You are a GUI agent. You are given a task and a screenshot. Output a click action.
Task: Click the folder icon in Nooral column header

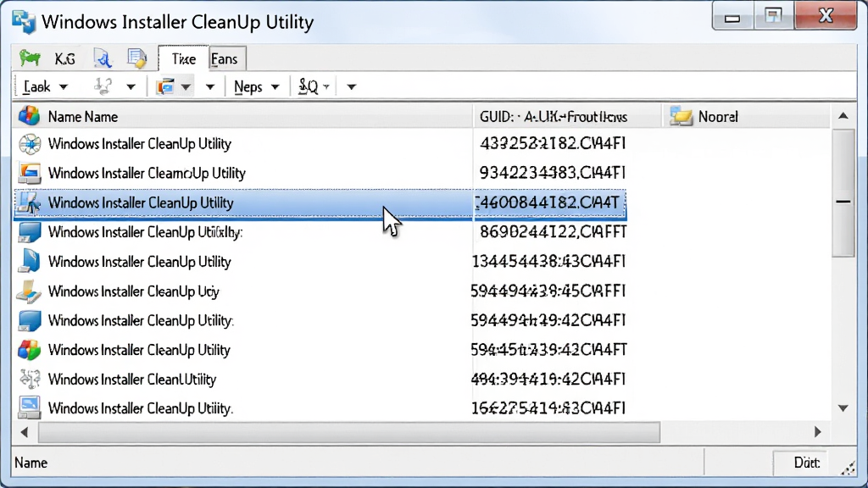coord(681,116)
